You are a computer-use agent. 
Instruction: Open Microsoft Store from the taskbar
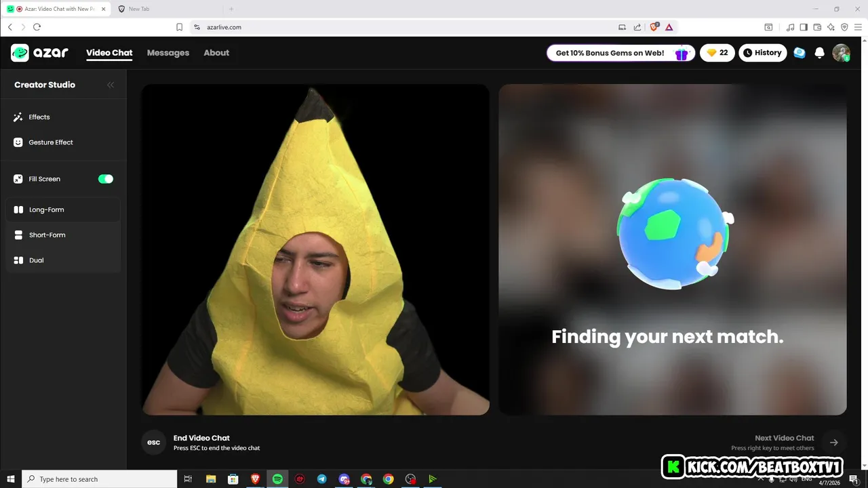tap(233, 479)
